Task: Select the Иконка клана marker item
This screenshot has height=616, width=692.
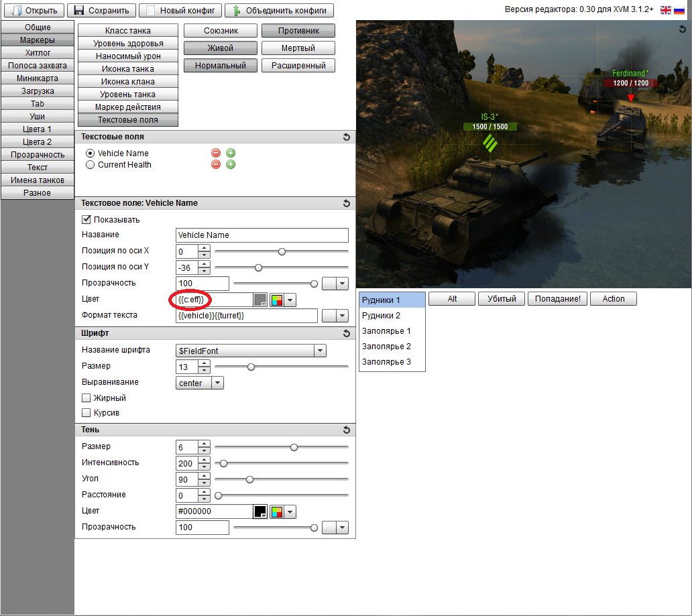Action: [x=128, y=82]
